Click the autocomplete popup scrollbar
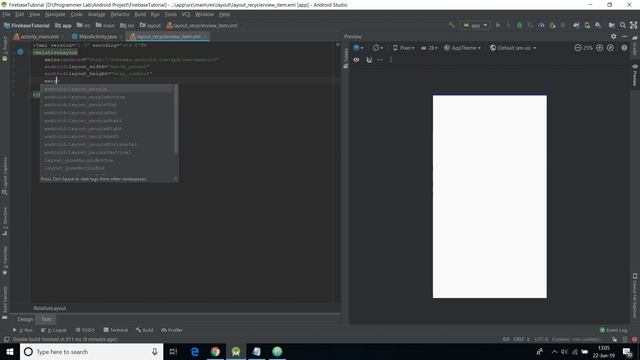Viewport: 640px width, 360px height. click(x=176, y=119)
